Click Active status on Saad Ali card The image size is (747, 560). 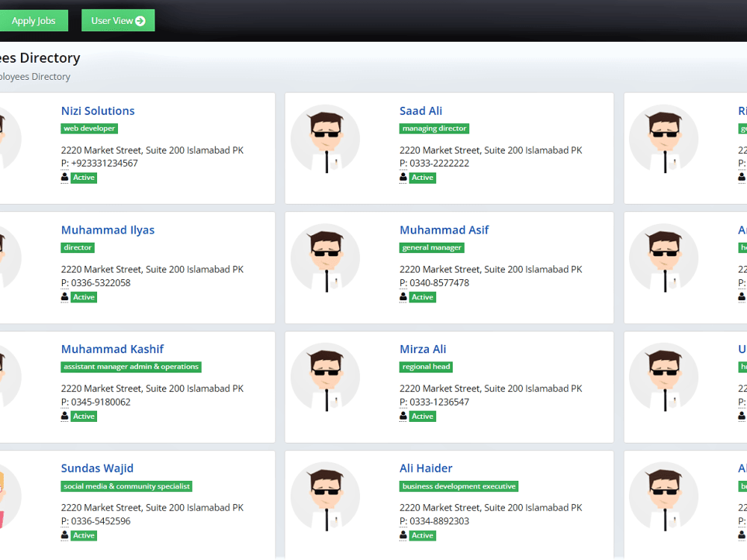(423, 178)
